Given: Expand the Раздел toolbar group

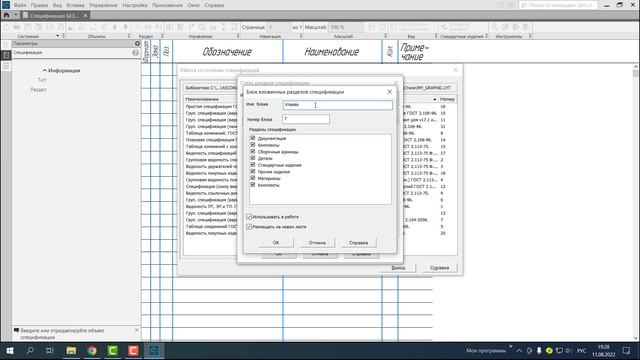Looking at the screenshot, I should point(162,36).
